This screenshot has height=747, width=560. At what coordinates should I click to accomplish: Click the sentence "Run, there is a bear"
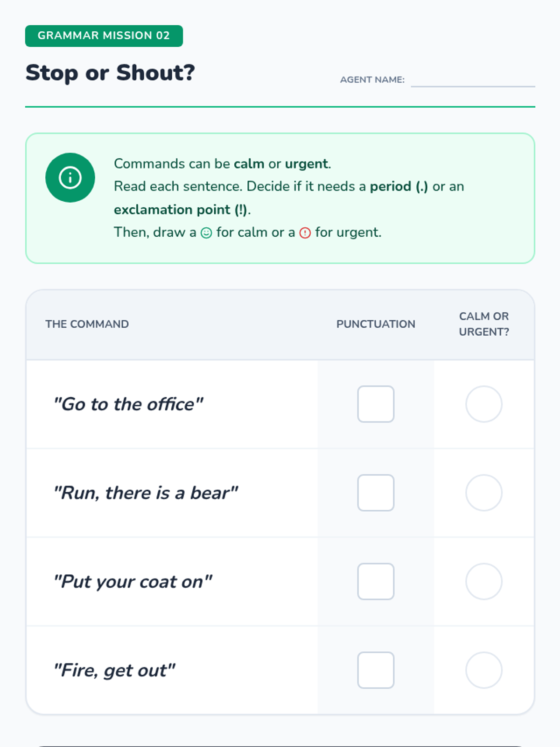[x=146, y=493]
